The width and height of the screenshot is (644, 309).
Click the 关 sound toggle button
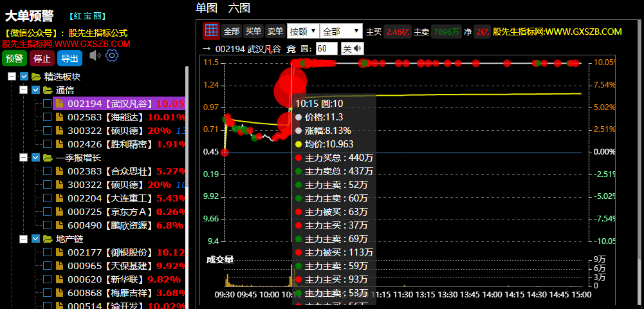[353, 49]
